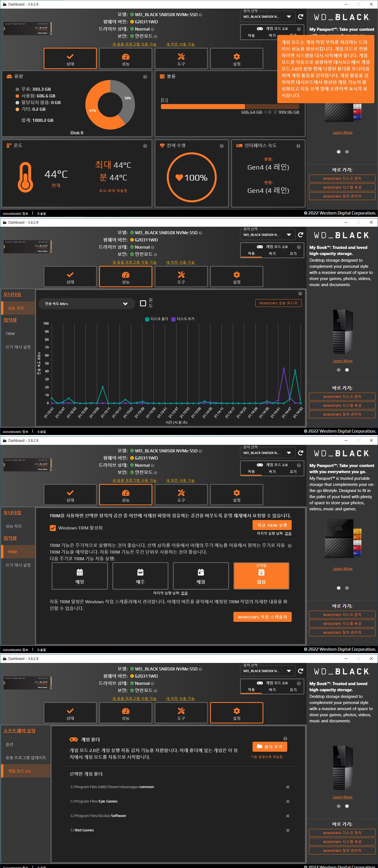Toggle Windows TRIM 활성화 checkbox
Screen dimensions: 378x868
(x=53, y=528)
